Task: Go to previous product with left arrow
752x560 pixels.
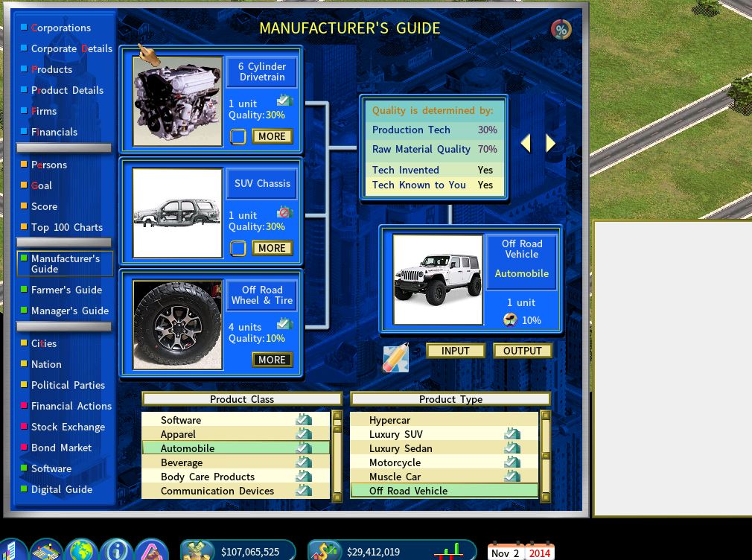Action: pyautogui.click(x=526, y=143)
